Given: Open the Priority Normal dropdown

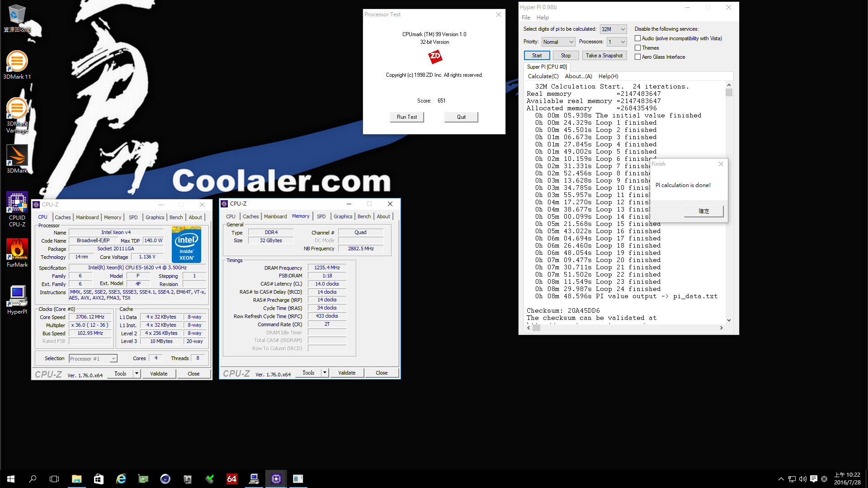Looking at the screenshot, I should pyautogui.click(x=558, y=42).
